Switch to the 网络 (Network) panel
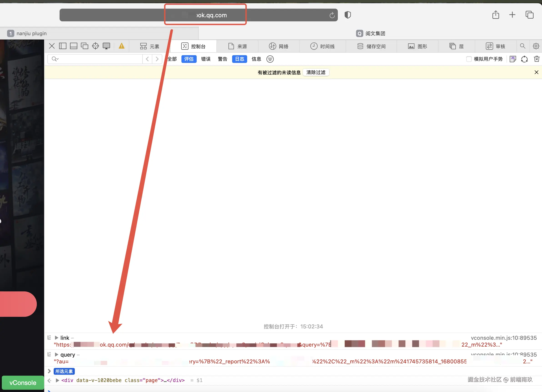Screen dimensions: 542x392 (x=279, y=46)
